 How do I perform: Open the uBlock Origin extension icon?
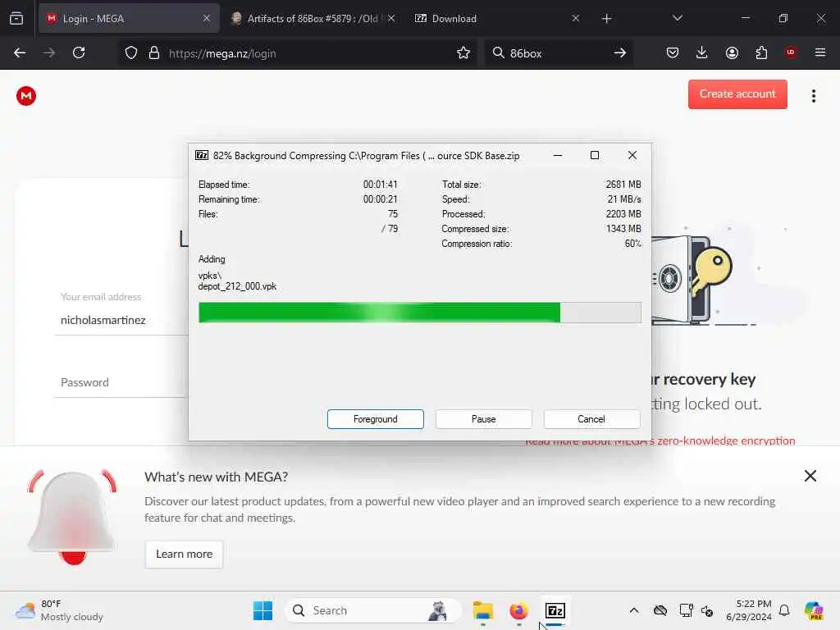click(791, 52)
